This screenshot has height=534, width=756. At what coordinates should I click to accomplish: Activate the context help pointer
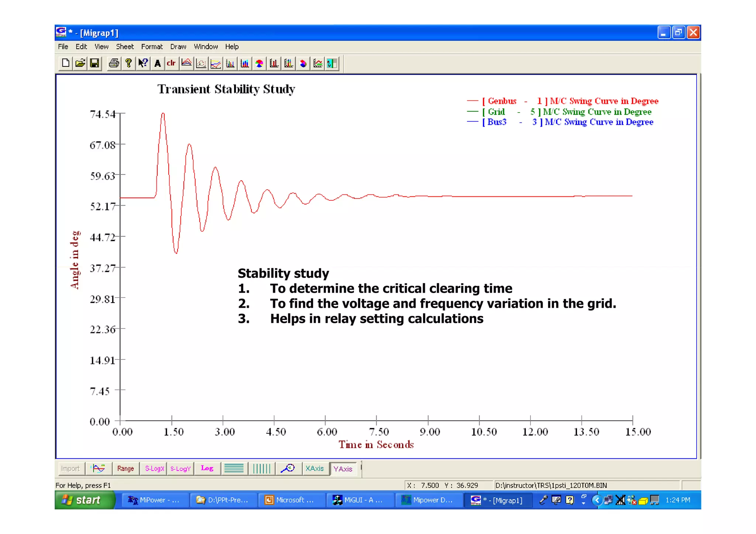coord(143,63)
